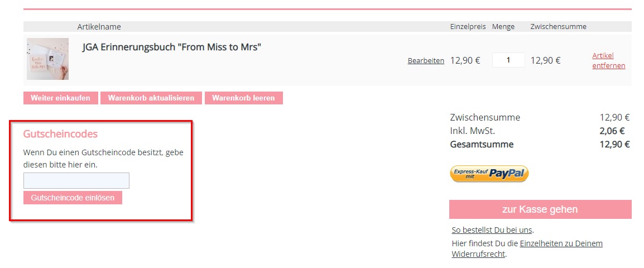
Task: Click the Menge column header
Action: pyautogui.click(x=503, y=27)
